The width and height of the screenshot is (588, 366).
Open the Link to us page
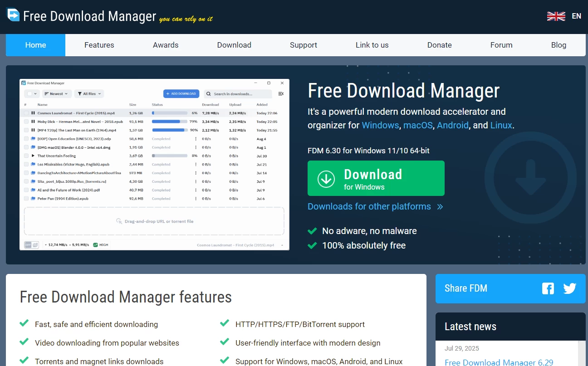click(372, 45)
